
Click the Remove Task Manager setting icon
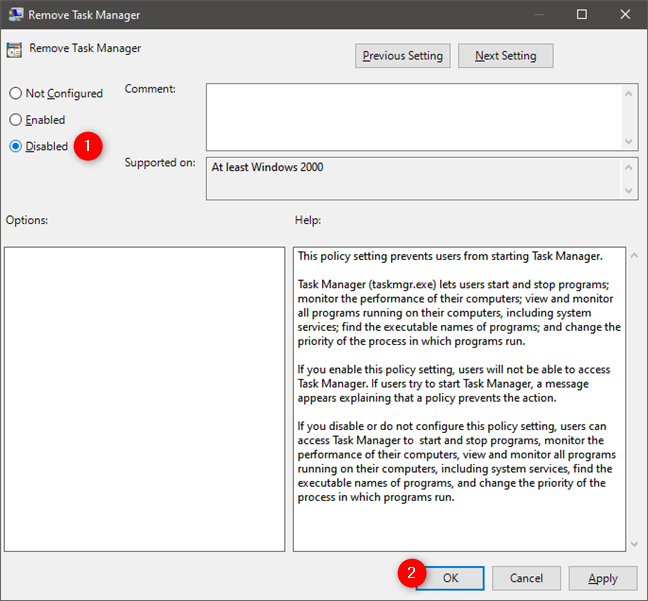[x=15, y=49]
